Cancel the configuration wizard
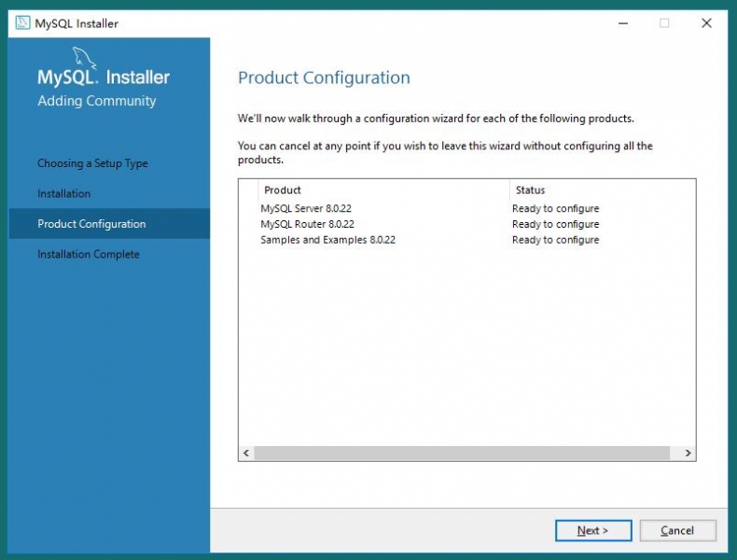The width and height of the screenshot is (737, 560). click(677, 531)
